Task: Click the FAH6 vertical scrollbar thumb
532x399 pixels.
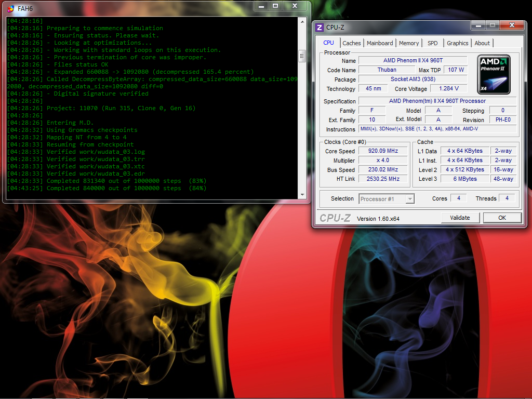Action: 302,56
